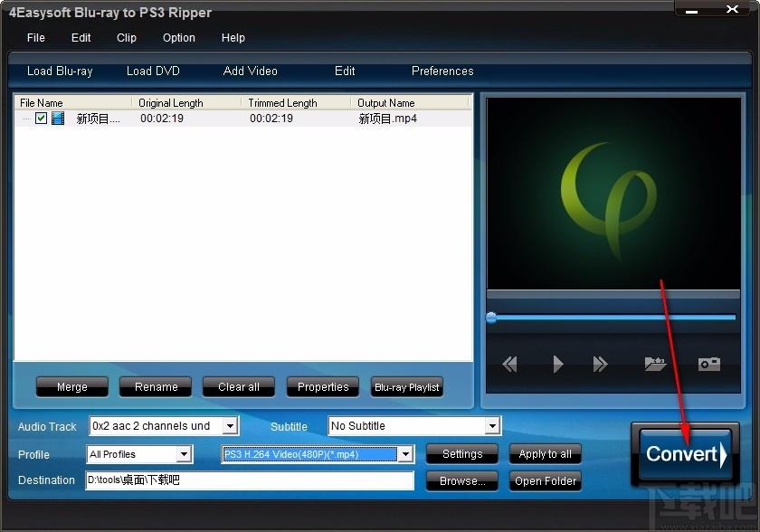Click the Rename button
This screenshot has height=532, width=760.
(x=156, y=386)
